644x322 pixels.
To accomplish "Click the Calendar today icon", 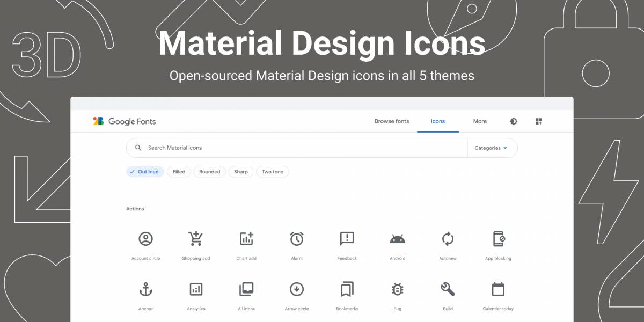I will [x=498, y=289].
